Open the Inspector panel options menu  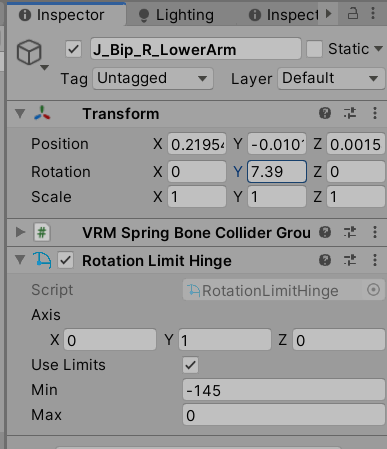click(x=373, y=13)
